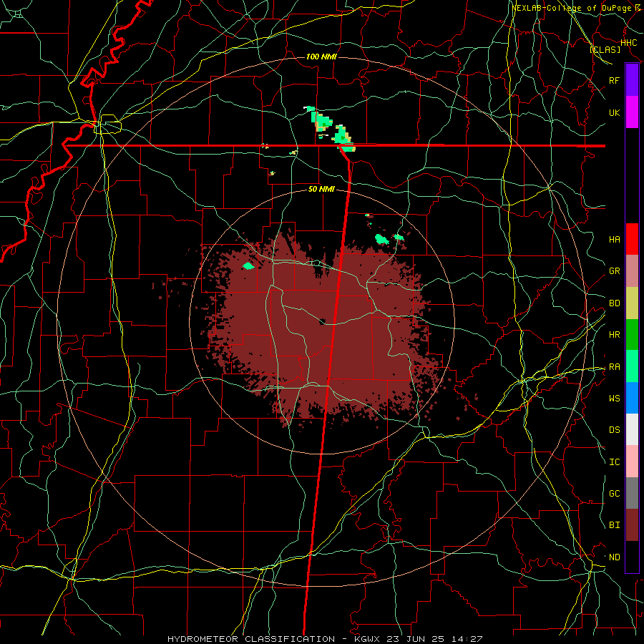644x644 pixels.
Task: Click the WS legend label
Action: tap(615, 398)
